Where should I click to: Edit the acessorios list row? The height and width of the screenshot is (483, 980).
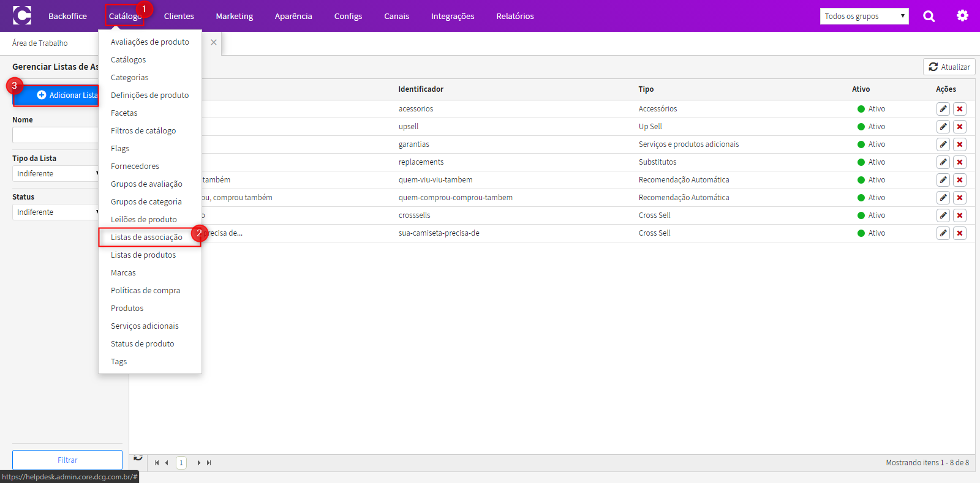(943, 109)
